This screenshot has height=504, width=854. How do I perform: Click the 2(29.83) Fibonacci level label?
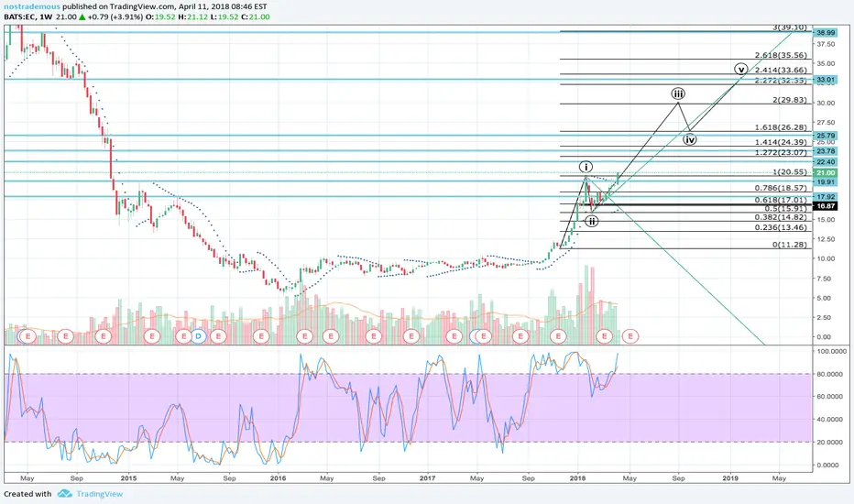[x=790, y=100]
